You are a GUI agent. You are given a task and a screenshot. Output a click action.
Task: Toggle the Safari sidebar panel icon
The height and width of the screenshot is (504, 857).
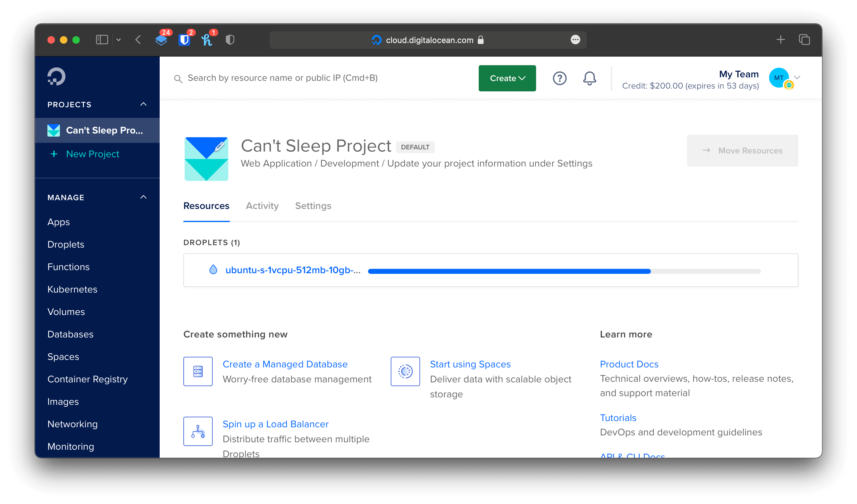[x=102, y=40]
